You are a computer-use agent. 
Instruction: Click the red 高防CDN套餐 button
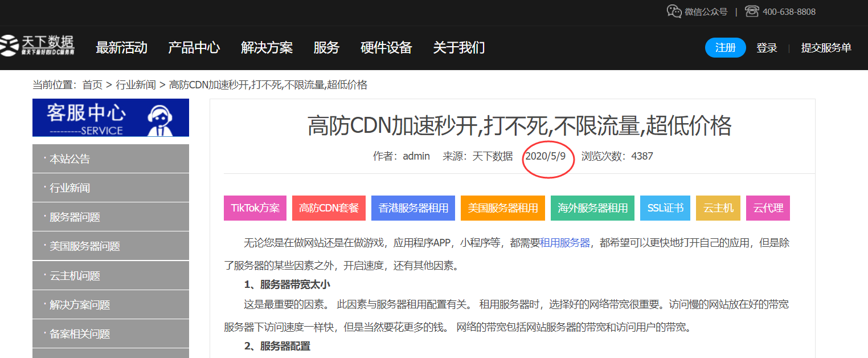coord(329,208)
